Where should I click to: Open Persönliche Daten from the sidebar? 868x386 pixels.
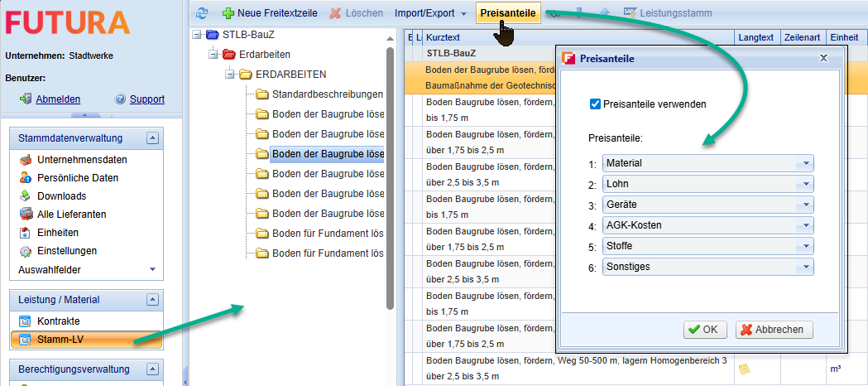77,178
